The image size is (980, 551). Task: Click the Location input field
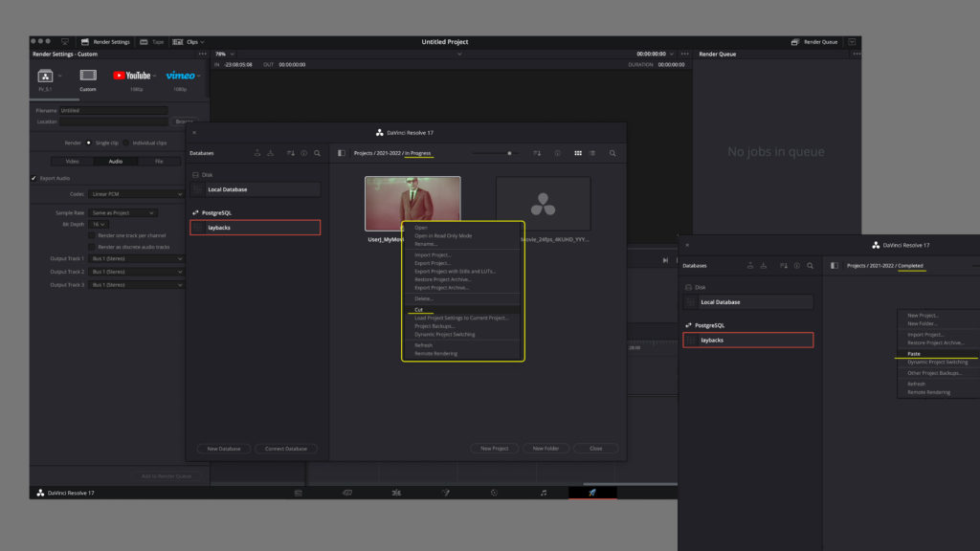[x=113, y=121]
